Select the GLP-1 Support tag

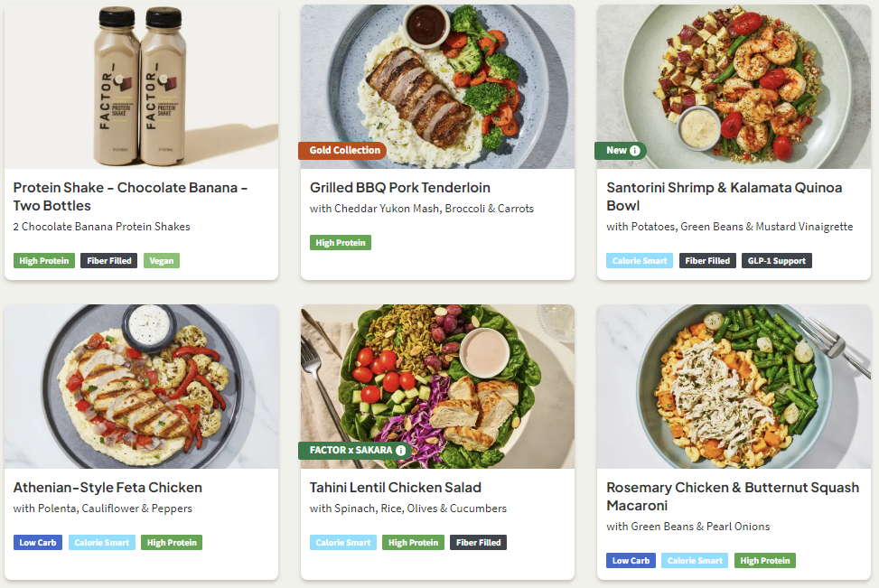(x=777, y=261)
